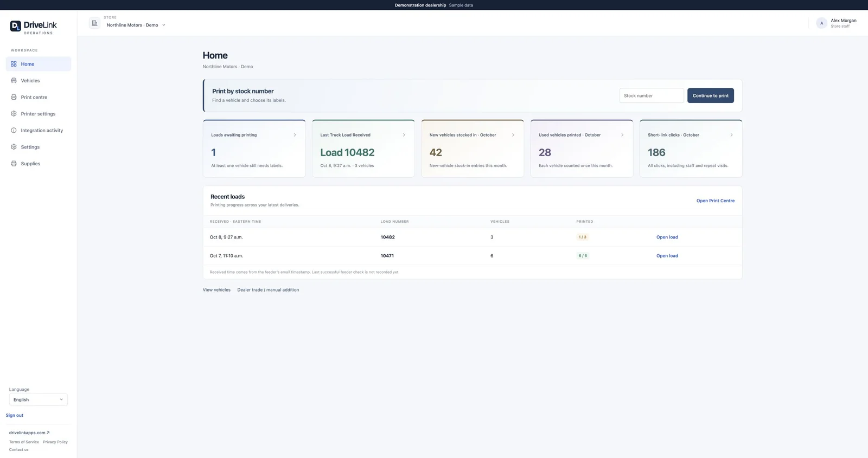Click Dealer trade / manual addition link

268,290
